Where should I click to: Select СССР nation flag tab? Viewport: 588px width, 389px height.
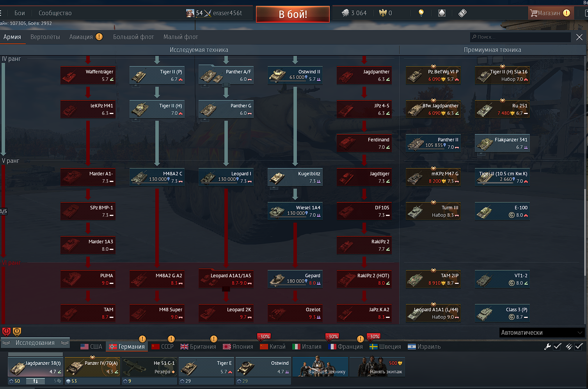point(162,346)
